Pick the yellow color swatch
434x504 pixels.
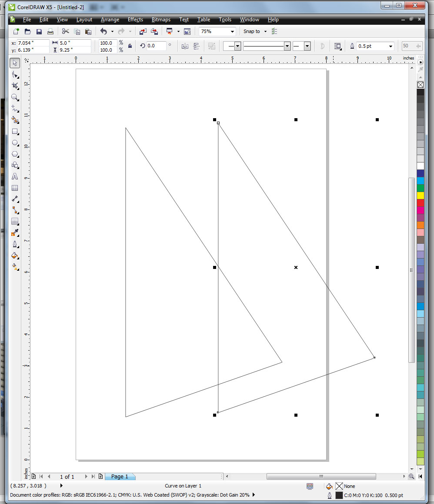(x=421, y=196)
